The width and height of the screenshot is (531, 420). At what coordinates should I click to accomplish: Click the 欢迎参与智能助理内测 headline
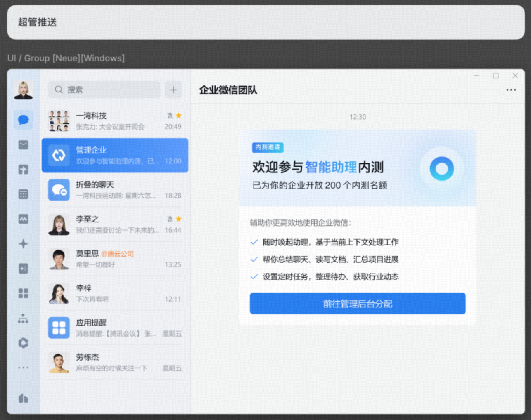click(318, 167)
